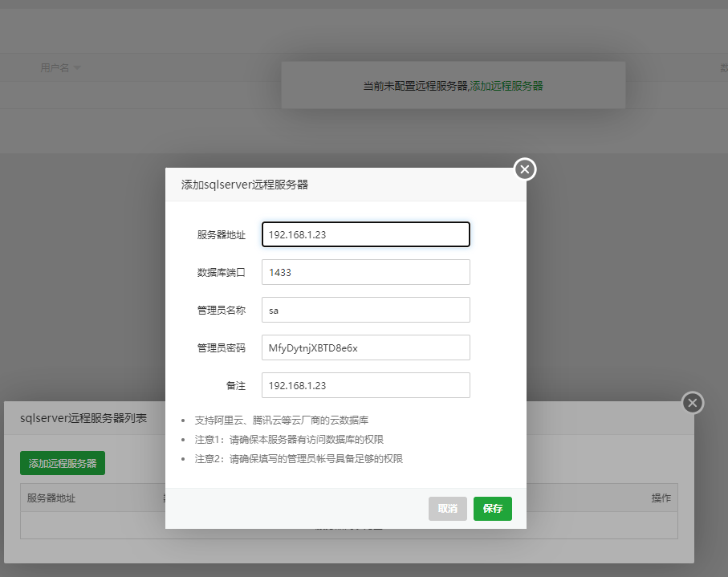Click note 注意1 about server access permission
Image resolution: width=728 pixels, height=577 pixels.
point(289,440)
